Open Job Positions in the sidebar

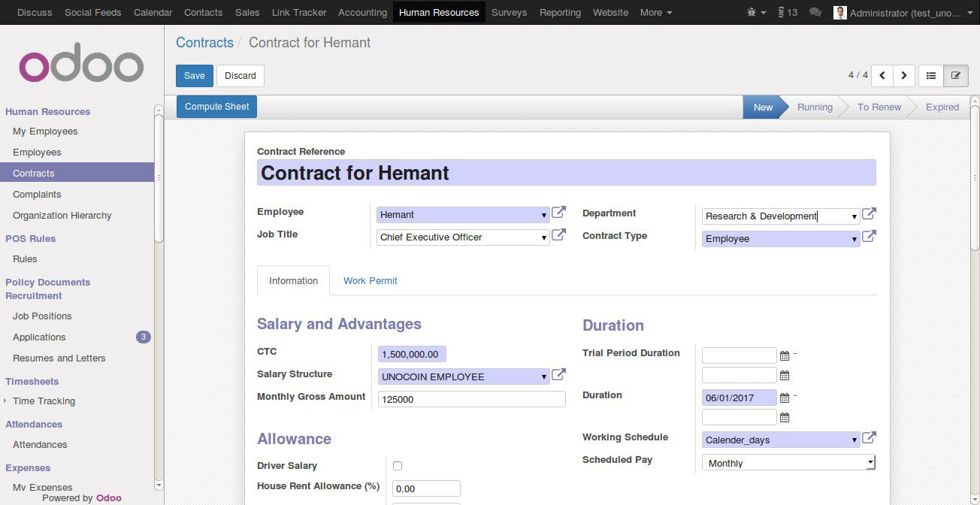tap(42, 316)
